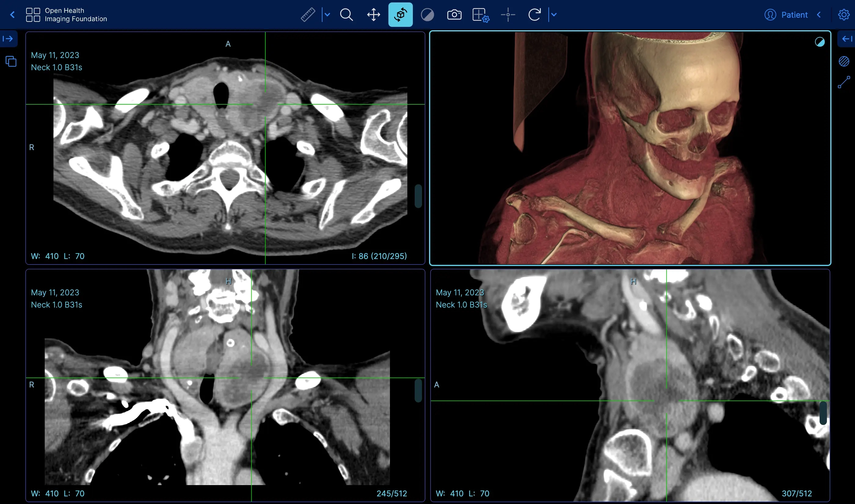Go back using the top-left arrow
855x504 pixels.
click(13, 15)
